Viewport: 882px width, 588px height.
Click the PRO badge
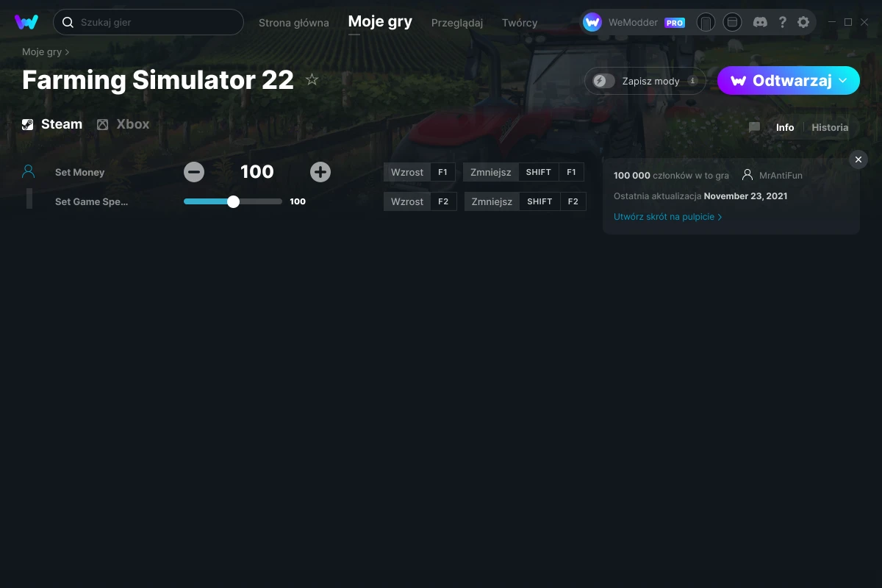[x=675, y=23]
